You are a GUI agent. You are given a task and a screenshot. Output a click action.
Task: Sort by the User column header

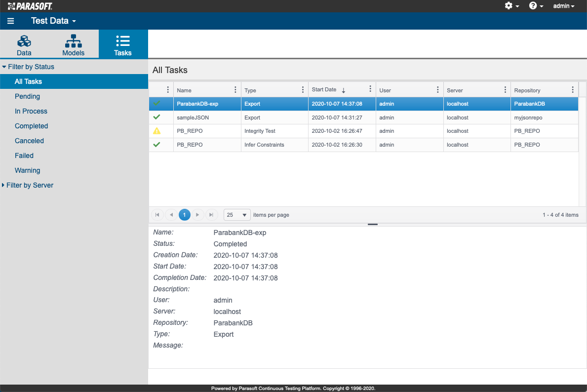coord(385,90)
